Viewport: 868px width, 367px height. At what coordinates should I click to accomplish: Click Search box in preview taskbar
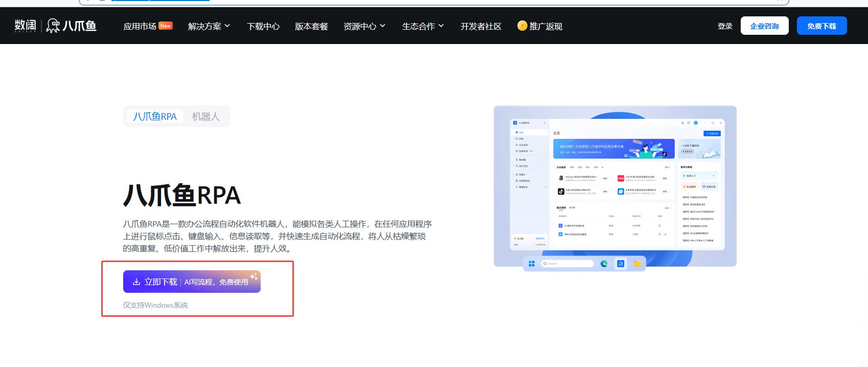pyautogui.click(x=567, y=264)
